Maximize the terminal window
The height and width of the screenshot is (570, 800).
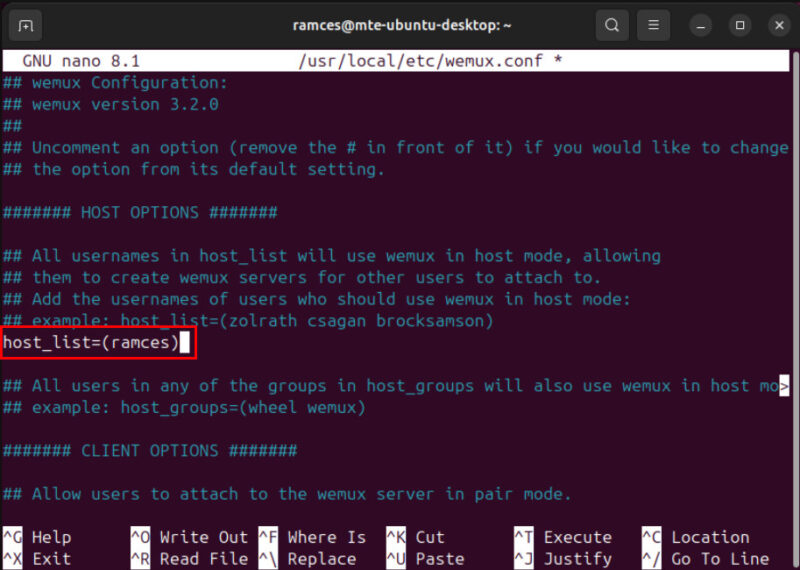740,26
